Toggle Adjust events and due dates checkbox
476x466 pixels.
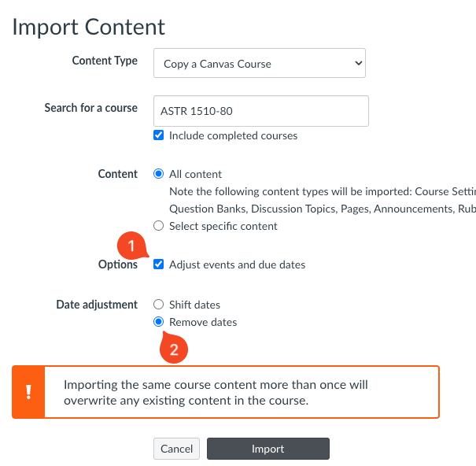point(159,264)
